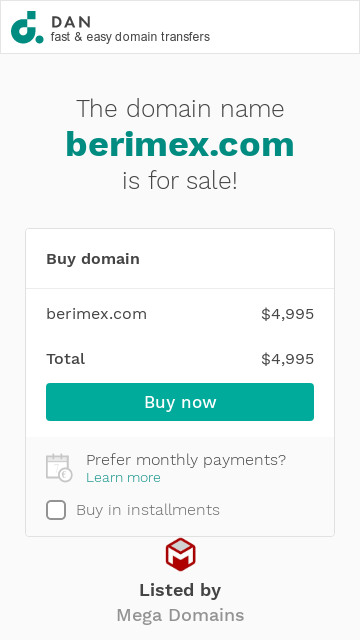Click the Buy now button
360x640 pixels.
pyautogui.click(x=180, y=402)
